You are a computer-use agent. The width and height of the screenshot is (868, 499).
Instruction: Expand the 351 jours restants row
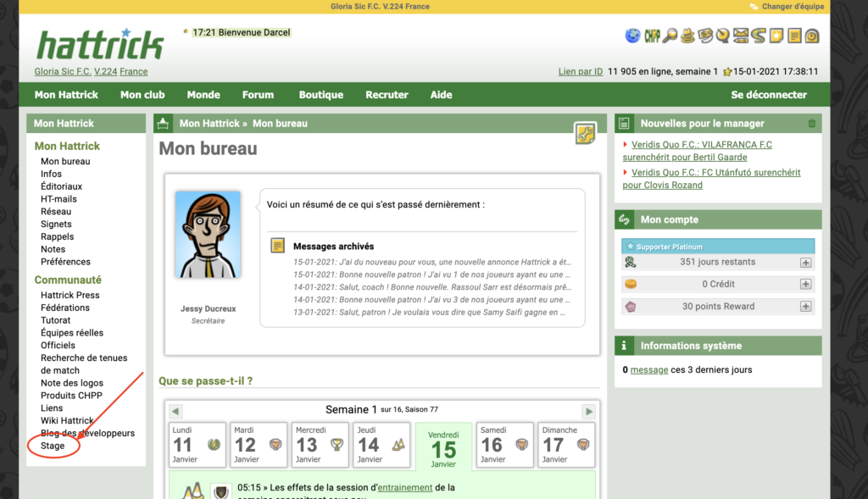click(x=805, y=263)
